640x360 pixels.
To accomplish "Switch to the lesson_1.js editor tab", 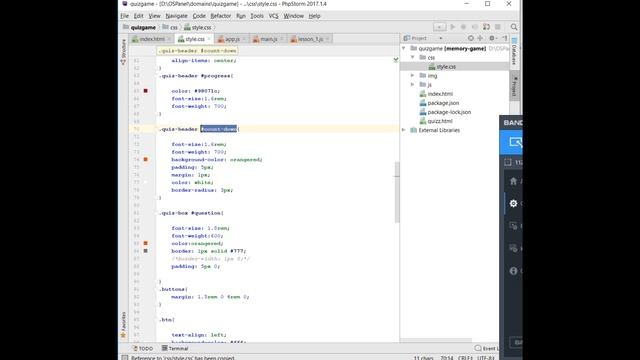I will [310, 39].
